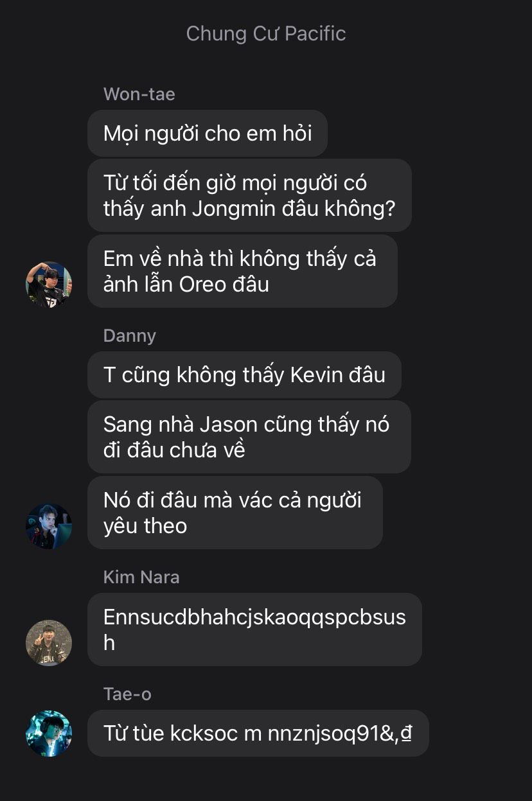This screenshot has height=801, width=532.
Task: Select the message asking about anh Jongmin
Action: click(249, 195)
